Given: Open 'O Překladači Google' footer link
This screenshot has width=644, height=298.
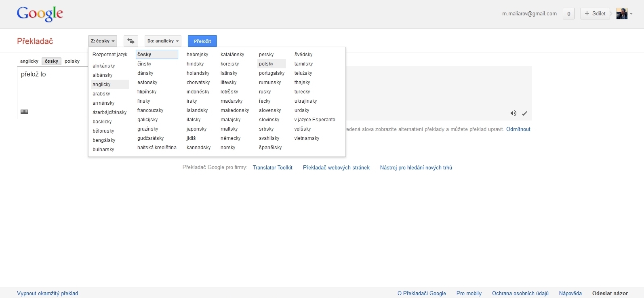Looking at the screenshot, I should (422, 294).
